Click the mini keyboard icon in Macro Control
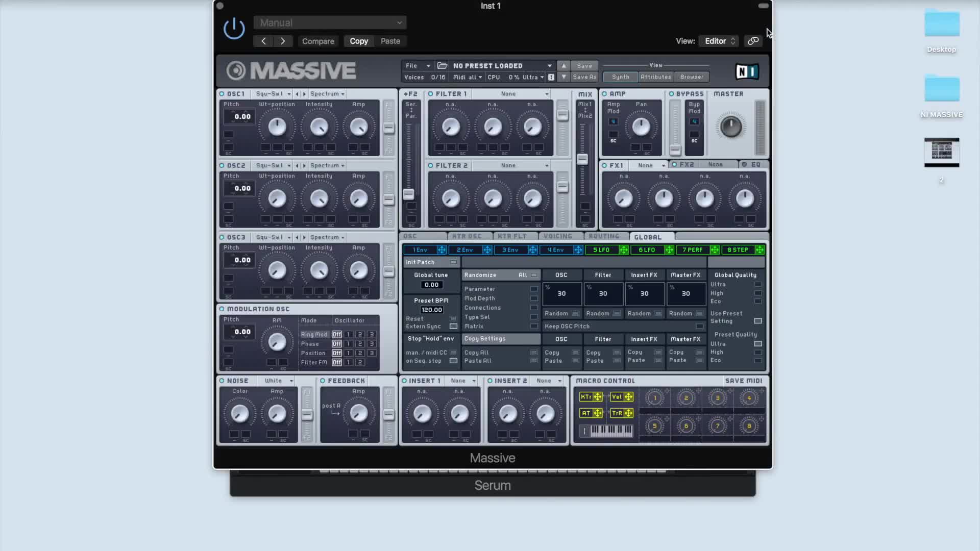 [611, 431]
